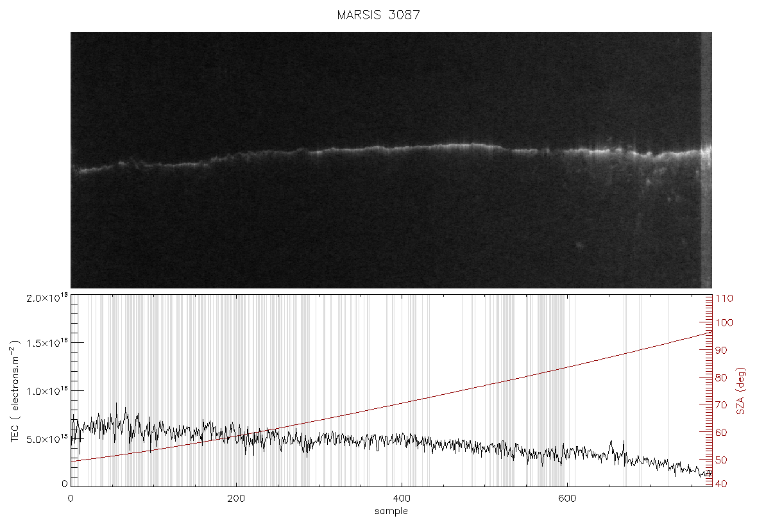Select the 400 tick label on sample axis

[x=402, y=498]
